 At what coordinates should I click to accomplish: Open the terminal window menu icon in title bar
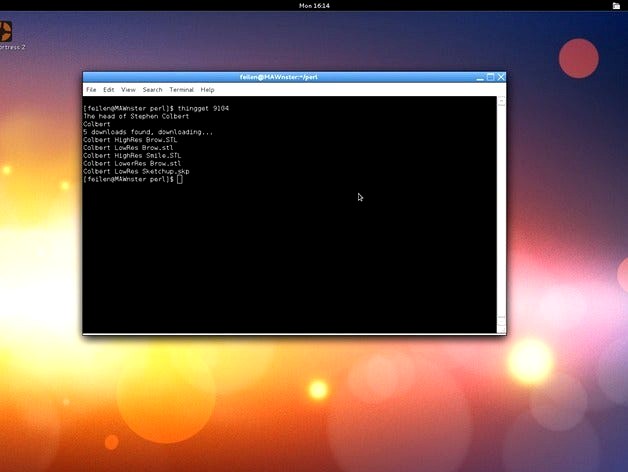click(x=89, y=77)
